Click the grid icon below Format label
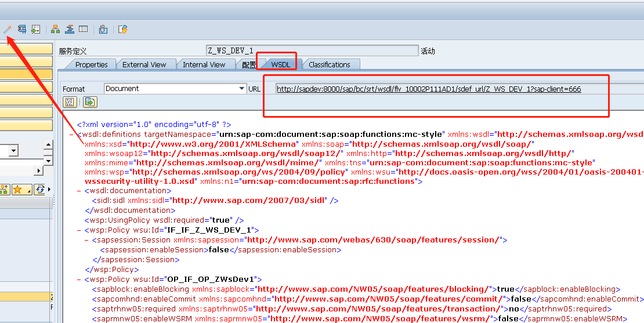Viewport: 644px width, 323px height. pos(70,103)
